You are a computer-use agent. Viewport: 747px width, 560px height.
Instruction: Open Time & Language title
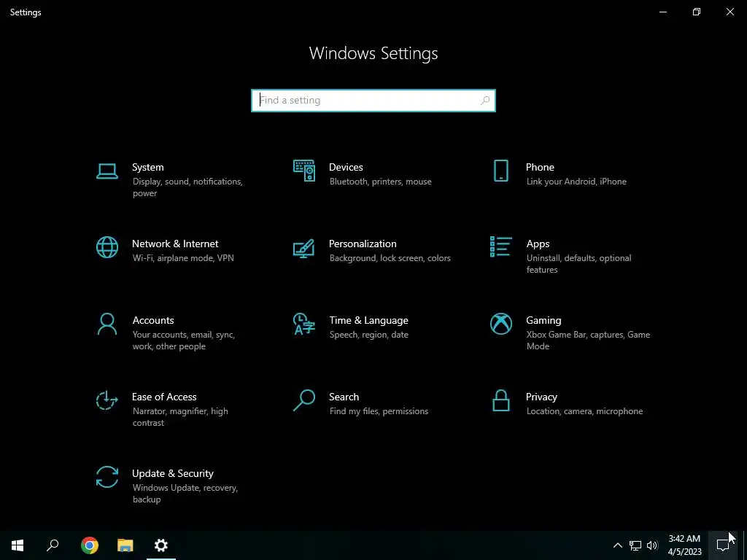click(x=368, y=321)
